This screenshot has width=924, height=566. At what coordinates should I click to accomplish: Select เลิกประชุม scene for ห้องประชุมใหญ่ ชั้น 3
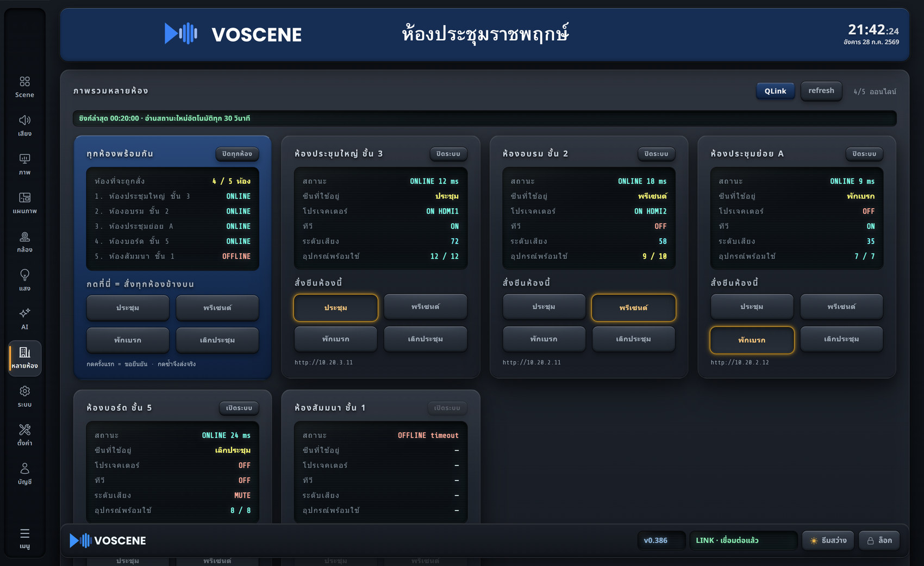coord(426,339)
